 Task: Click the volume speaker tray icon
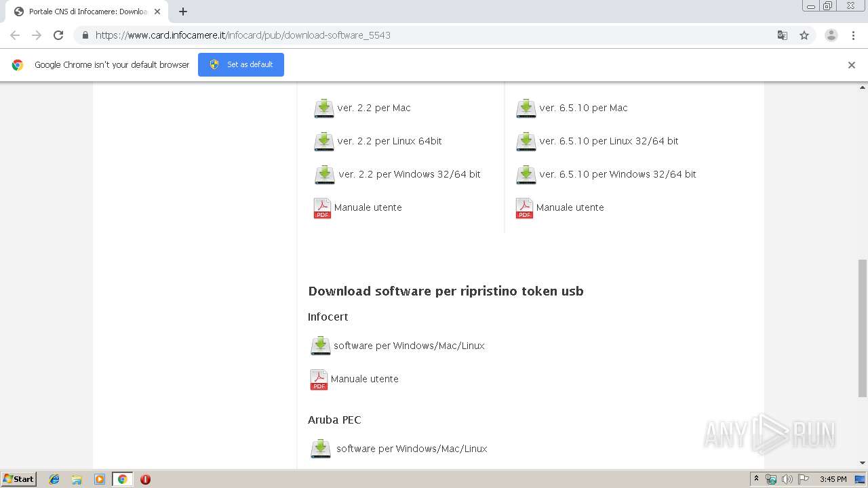(787, 479)
